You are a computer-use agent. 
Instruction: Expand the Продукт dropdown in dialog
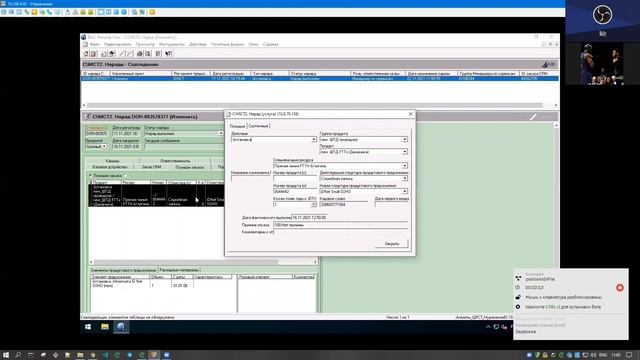pyautogui.click(x=404, y=152)
